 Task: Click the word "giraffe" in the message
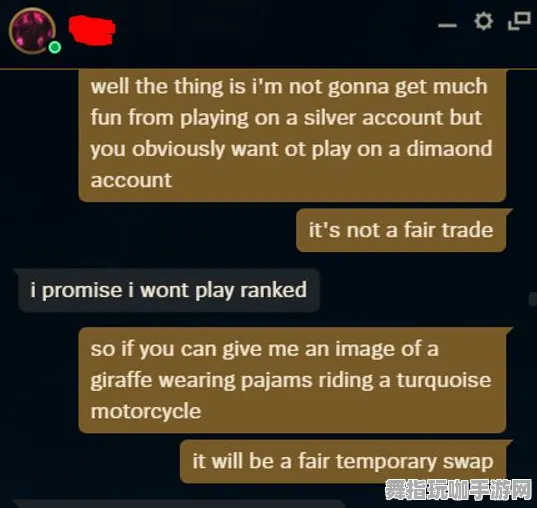(x=121, y=380)
